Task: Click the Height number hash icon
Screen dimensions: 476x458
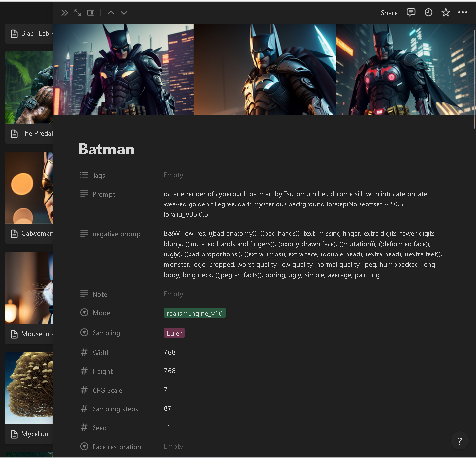Action: (x=84, y=371)
